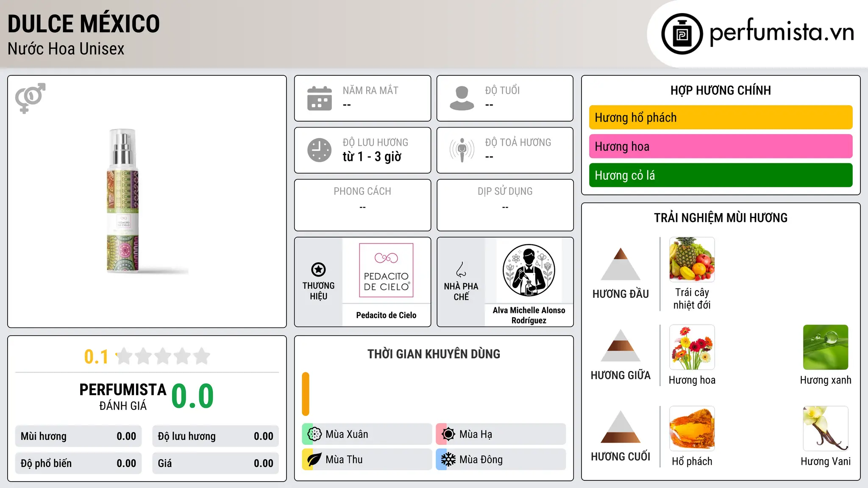
Task: Click the sun icon for Mùa Hạ
Action: 448,434
